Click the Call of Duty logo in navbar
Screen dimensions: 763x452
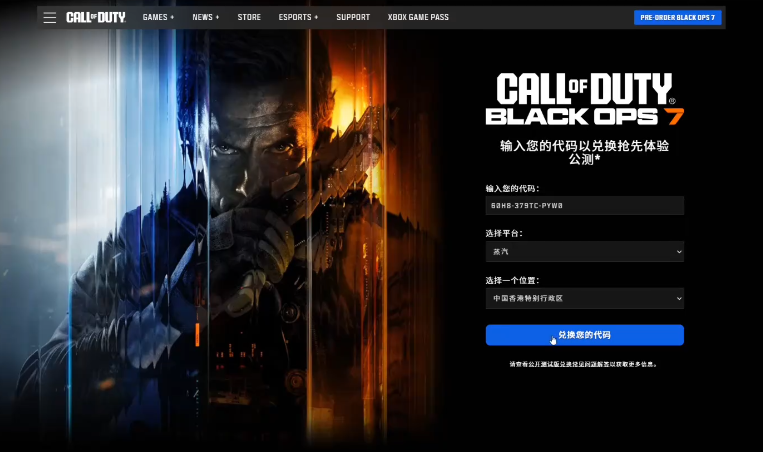click(x=96, y=18)
